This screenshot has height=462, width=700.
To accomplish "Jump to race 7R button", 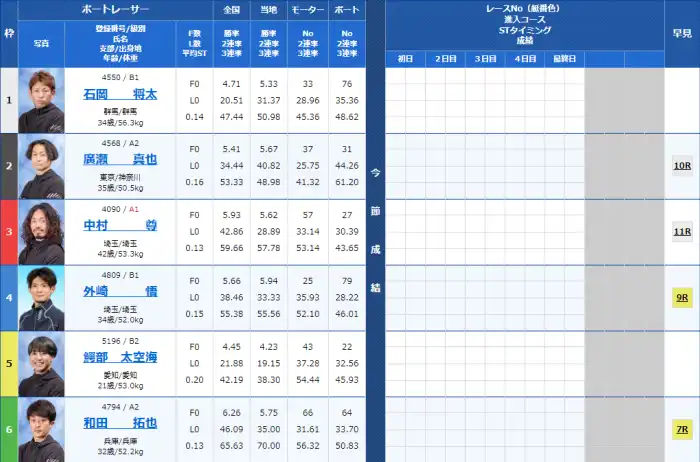I will click(681, 429).
